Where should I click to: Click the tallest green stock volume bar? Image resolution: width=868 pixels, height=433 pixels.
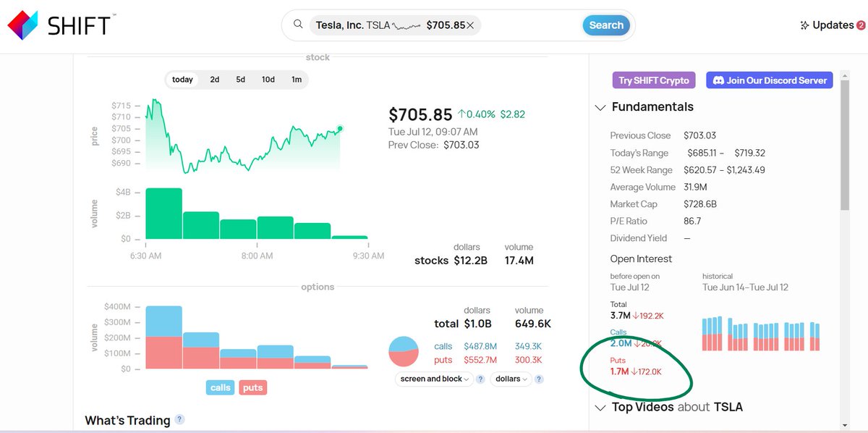coord(163,214)
